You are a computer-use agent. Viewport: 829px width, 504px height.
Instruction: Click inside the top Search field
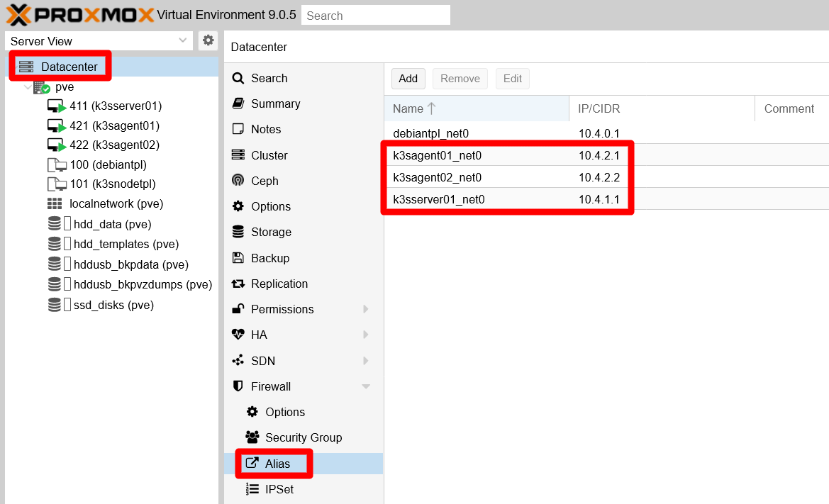[375, 15]
